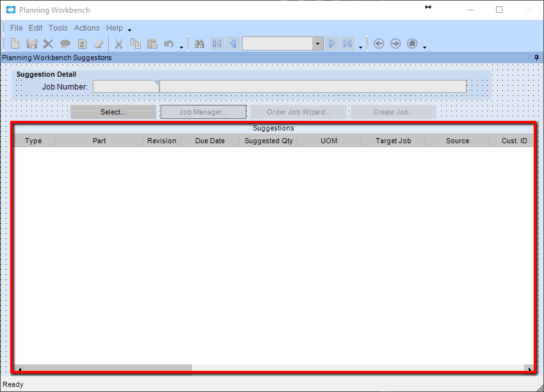Image resolution: width=544 pixels, height=392 pixels.
Task: Click the job description field beside Job Number
Action: click(313, 86)
